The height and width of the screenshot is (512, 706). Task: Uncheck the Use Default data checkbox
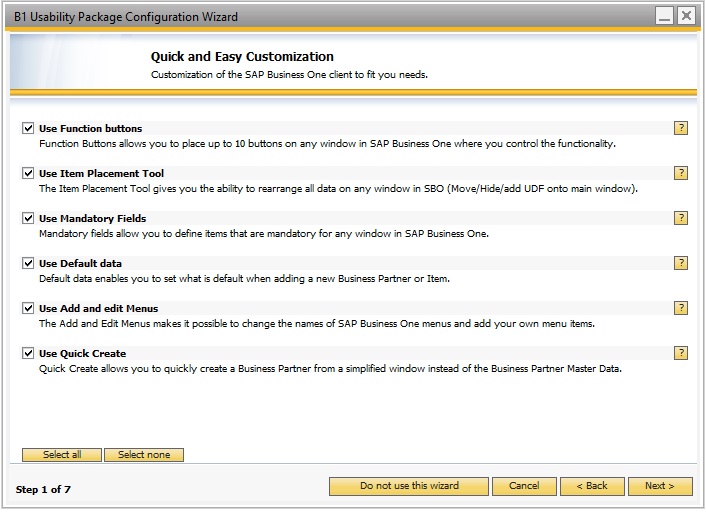click(28, 263)
